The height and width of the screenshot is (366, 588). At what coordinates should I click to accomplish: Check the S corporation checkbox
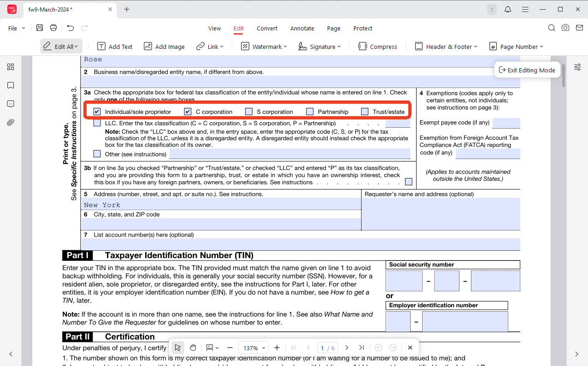(x=249, y=112)
